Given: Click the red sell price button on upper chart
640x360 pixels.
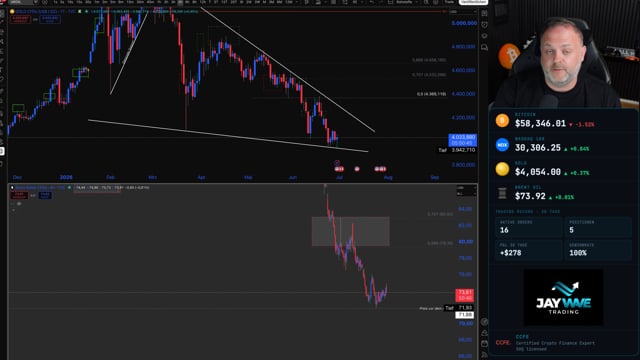Looking at the screenshot, I should point(20,19).
